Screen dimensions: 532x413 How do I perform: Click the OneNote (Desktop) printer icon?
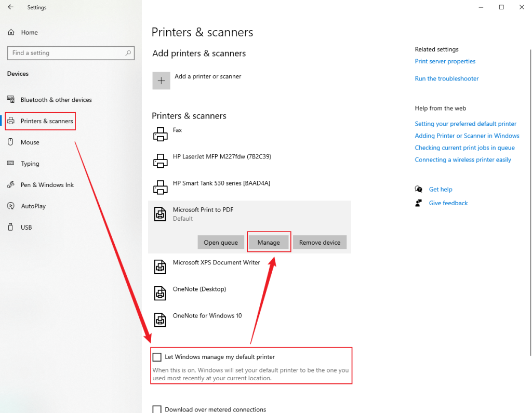[x=159, y=292]
